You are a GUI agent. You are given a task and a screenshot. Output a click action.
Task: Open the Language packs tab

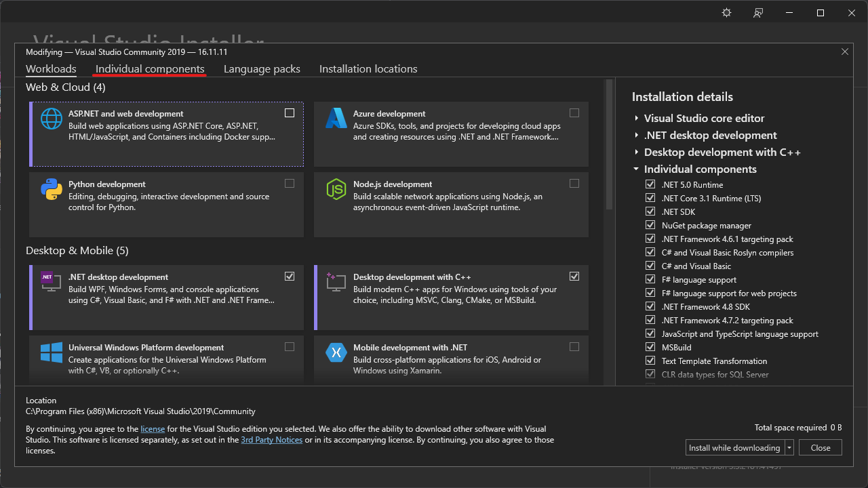(262, 68)
